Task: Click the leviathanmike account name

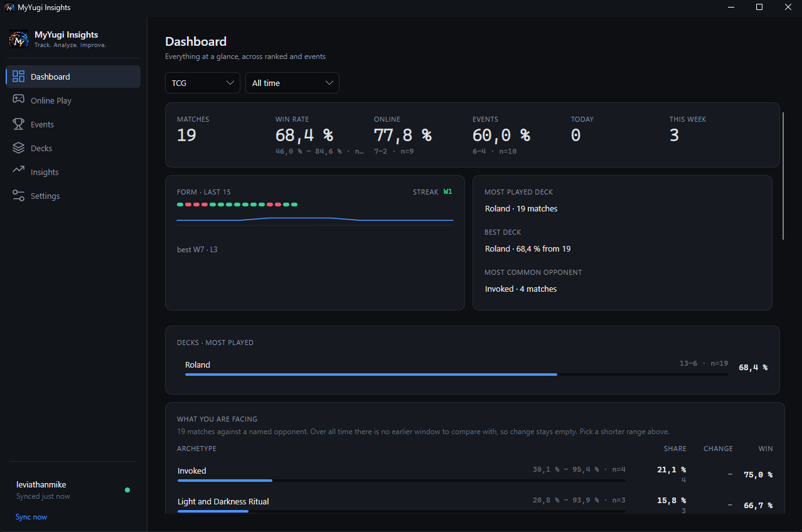Action: coord(41,484)
